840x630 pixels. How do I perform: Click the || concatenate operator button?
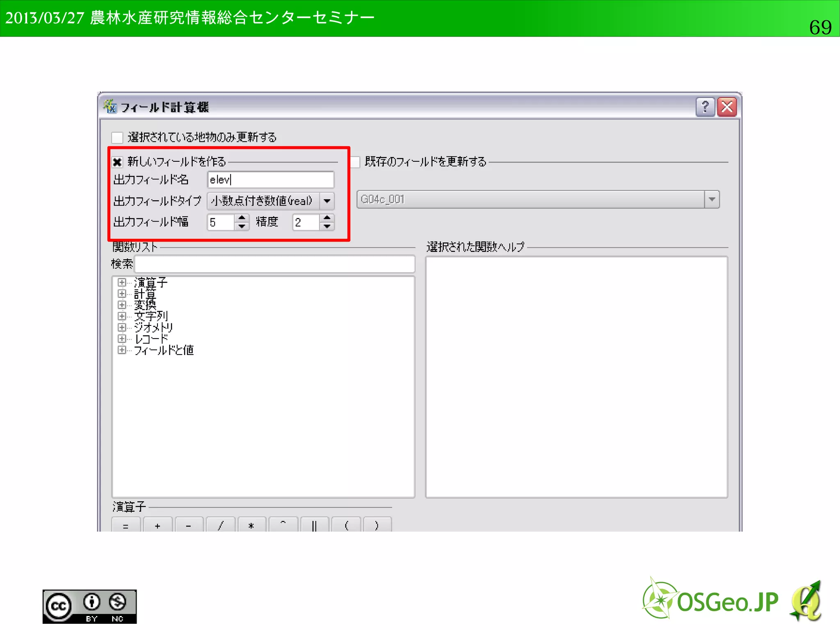click(315, 525)
